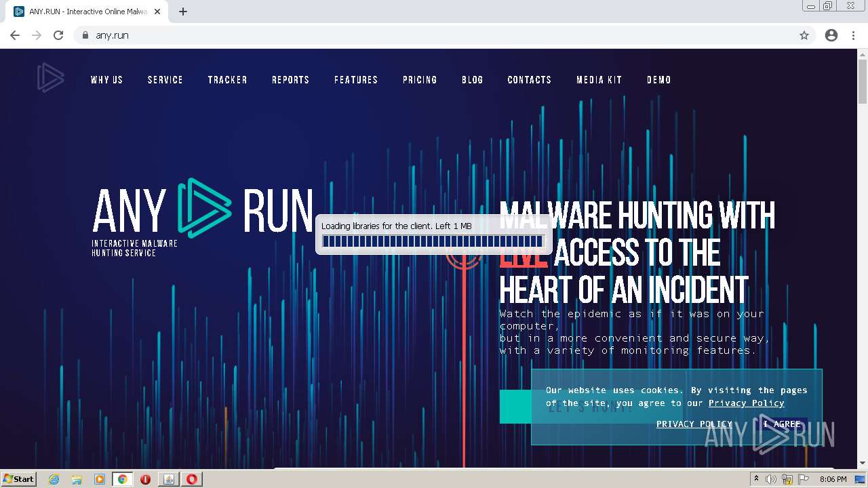Screen dimensions: 868x488
Task: Click the INTERACTIVE MALWARE HUNTING SERVICE tagline
Action: [134, 248]
